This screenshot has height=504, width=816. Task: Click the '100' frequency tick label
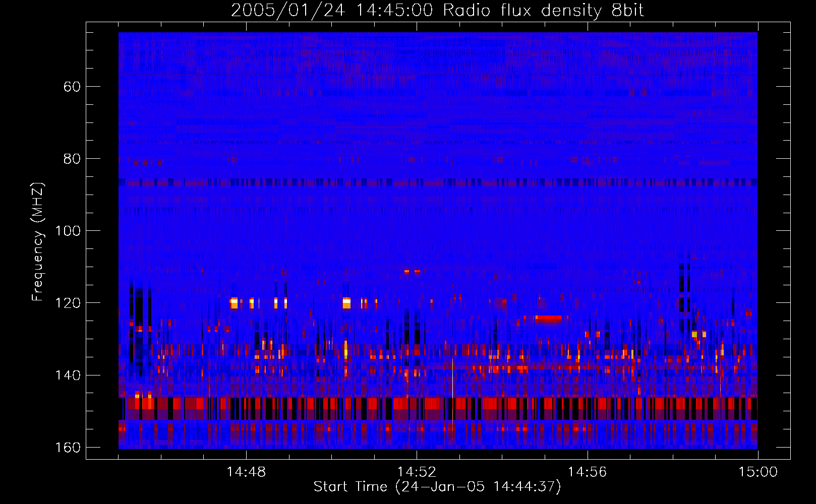click(x=68, y=231)
